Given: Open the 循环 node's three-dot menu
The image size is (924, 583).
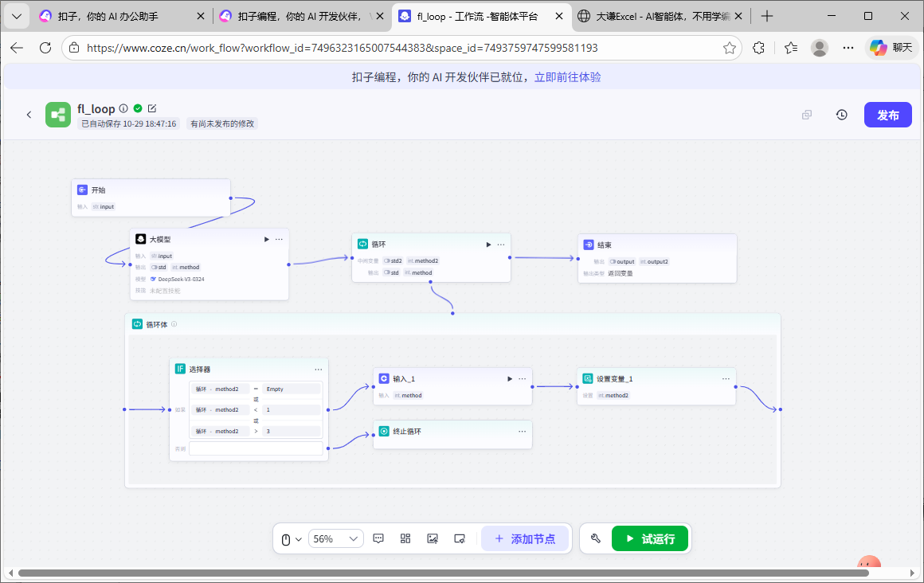Looking at the screenshot, I should point(501,245).
